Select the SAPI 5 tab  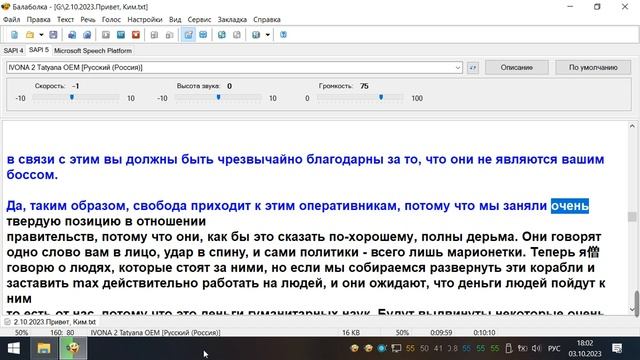(x=39, y=50)
